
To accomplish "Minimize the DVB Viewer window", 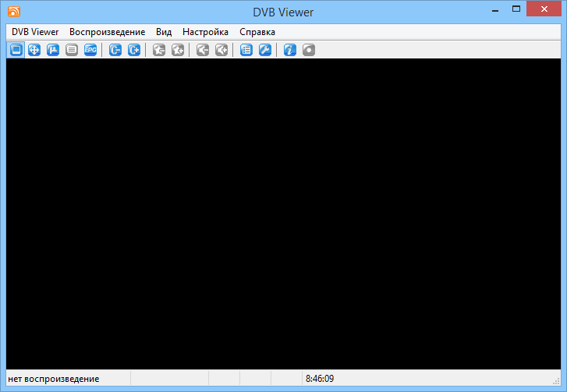I will 495,9.
